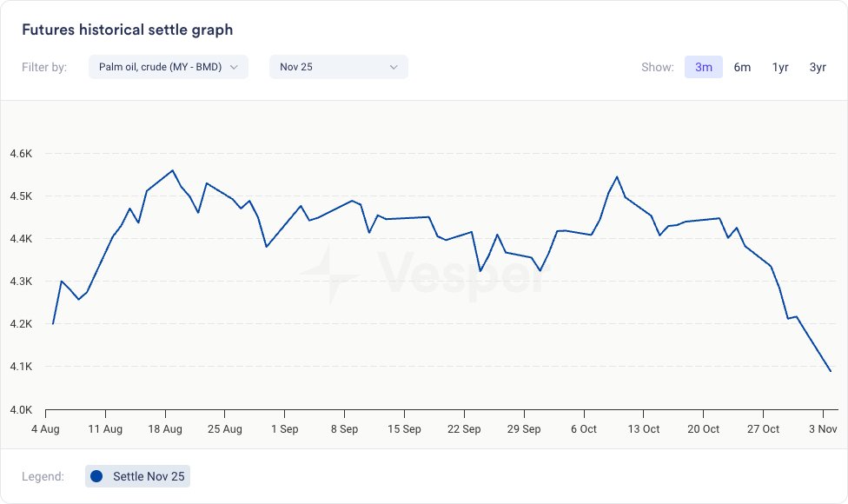The height and width of the screenshot is (504, 848).
Task: Click the chevron arrow in the Nov 25 selector
Action: pos(394,67)
